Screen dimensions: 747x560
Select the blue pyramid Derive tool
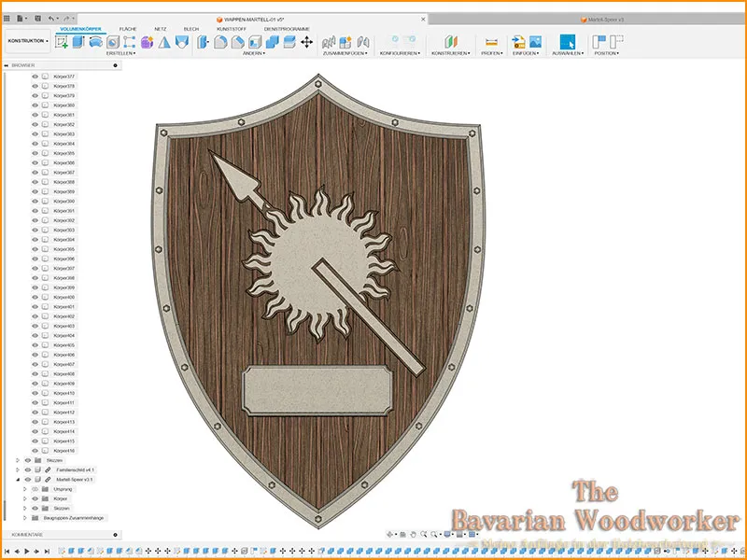click(x=164, y=42)
